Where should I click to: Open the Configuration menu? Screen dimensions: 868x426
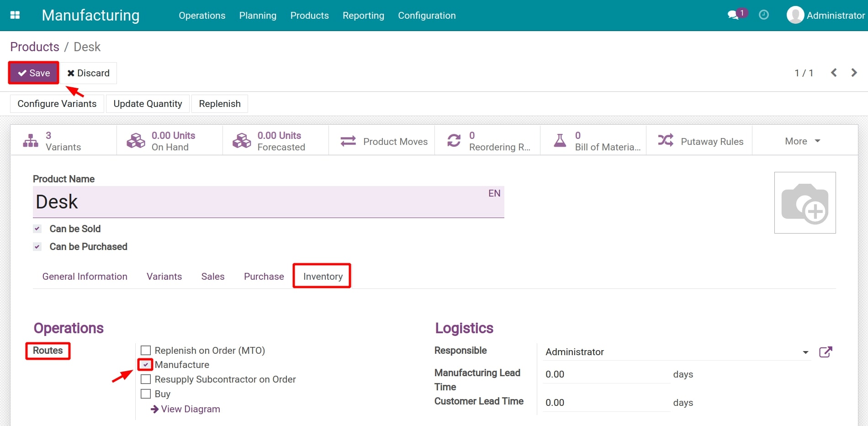[x=427, y=16]
